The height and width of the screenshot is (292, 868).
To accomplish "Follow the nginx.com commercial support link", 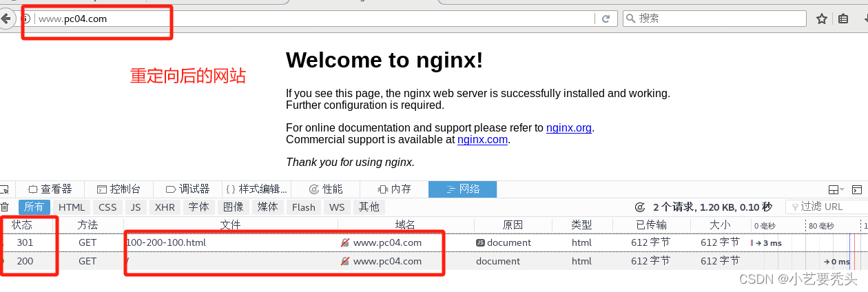I will [x=482, y=139].
